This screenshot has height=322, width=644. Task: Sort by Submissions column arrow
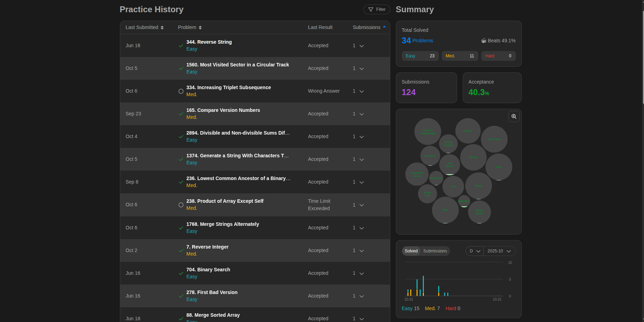click(384, 27)
